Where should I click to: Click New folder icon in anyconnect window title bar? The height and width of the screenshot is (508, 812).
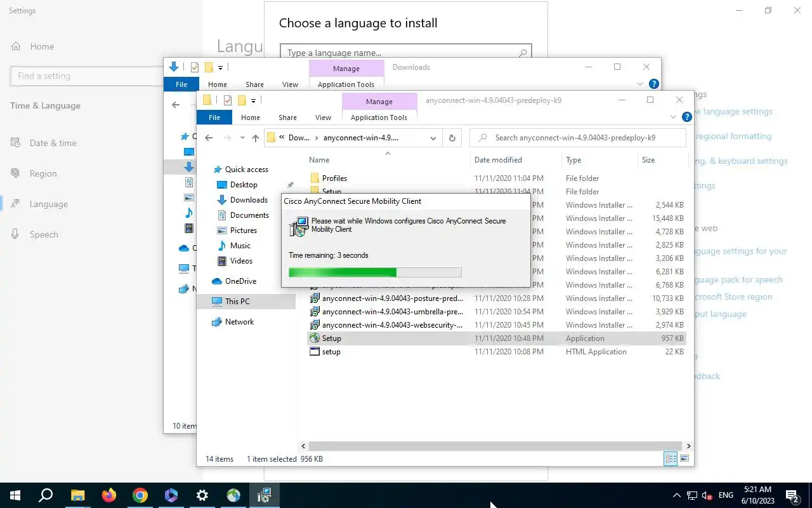coord(241,100)
